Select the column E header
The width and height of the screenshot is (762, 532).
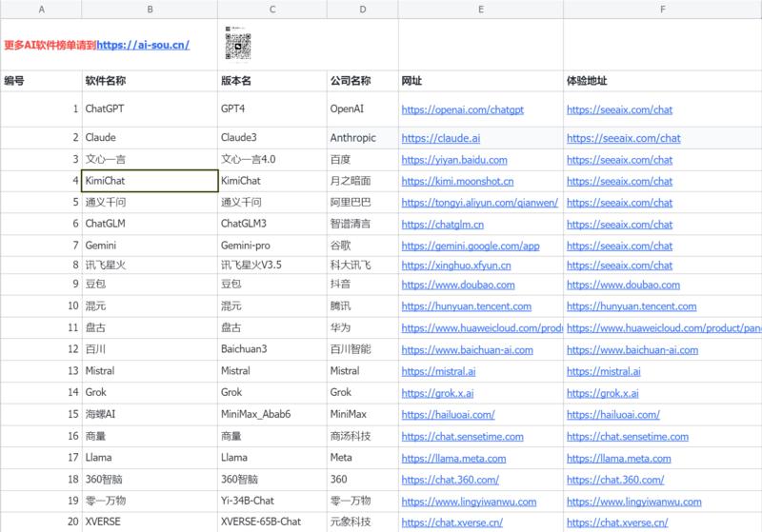(x=481, y=9)
